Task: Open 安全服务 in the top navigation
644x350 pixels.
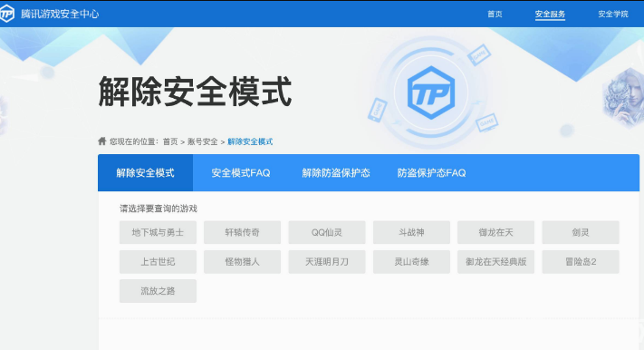Action: [x=550, y=14]
